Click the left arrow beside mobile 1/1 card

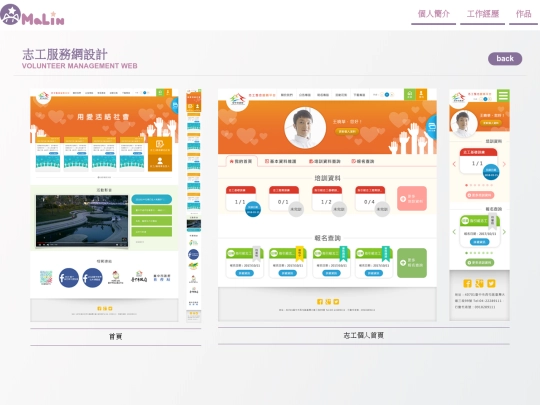[454, 164]
